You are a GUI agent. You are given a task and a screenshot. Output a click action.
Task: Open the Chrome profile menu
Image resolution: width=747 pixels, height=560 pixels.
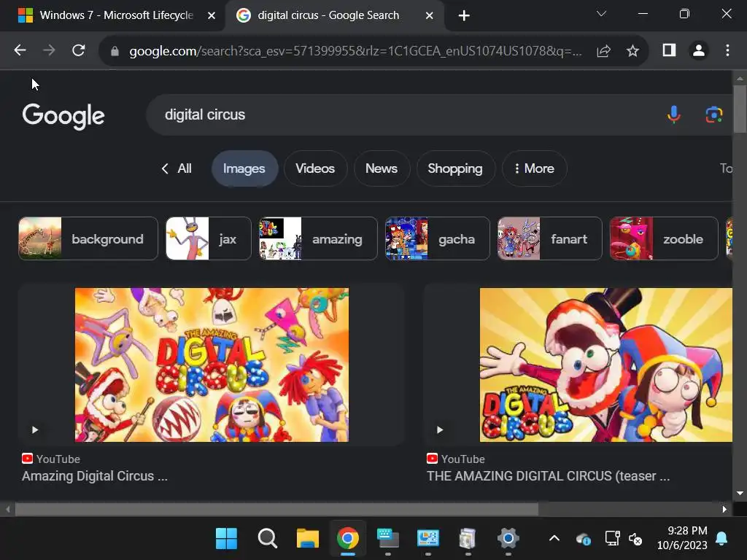[698, 50]
